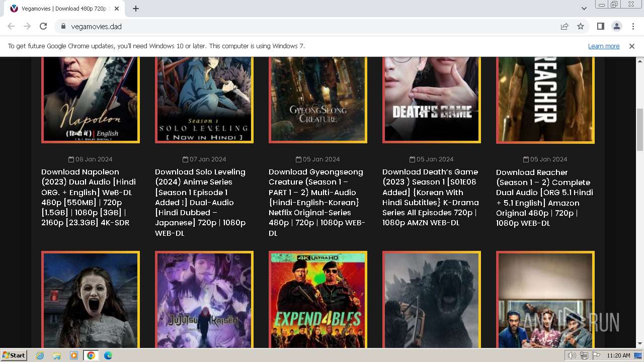This screenshot has width=644, height=362.
Task: Click the 05 Jan 2024 date under Death's Game
Action: coord(432,159)
